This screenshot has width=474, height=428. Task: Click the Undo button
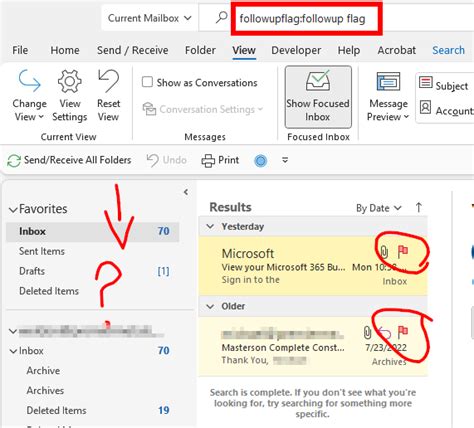[167, 160]
